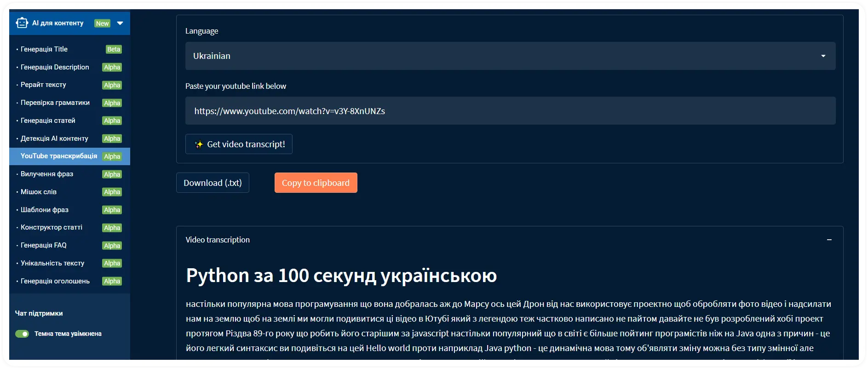Expand the AI для контенту dropdown arrow
Image resolution: width=868 pixels, height=369 pixels.
120,23
